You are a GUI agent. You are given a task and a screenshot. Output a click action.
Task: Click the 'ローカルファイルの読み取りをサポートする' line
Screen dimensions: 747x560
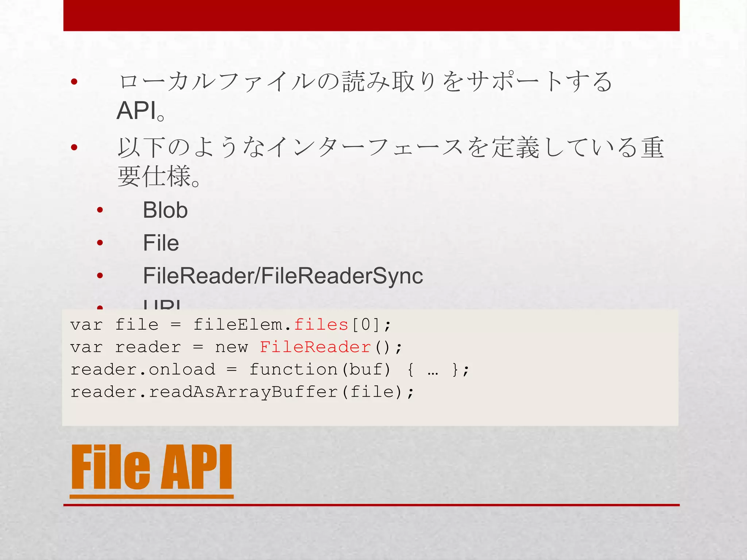(x=365, y=81)
